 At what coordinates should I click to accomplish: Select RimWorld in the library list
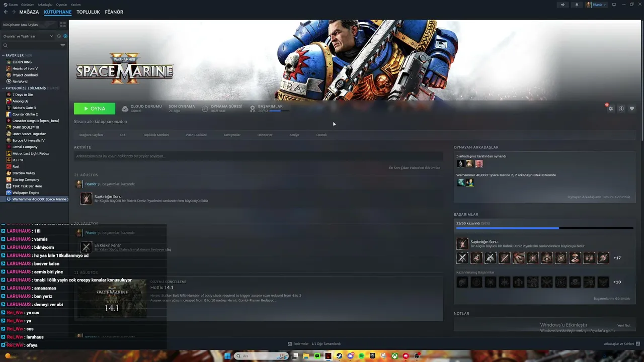(20, 81)
